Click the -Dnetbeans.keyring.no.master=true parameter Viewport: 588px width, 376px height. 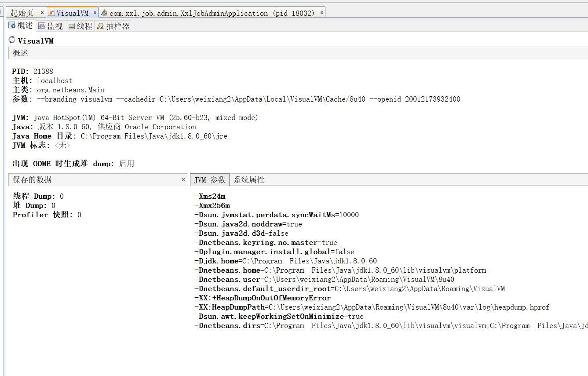tap(266, 242)
